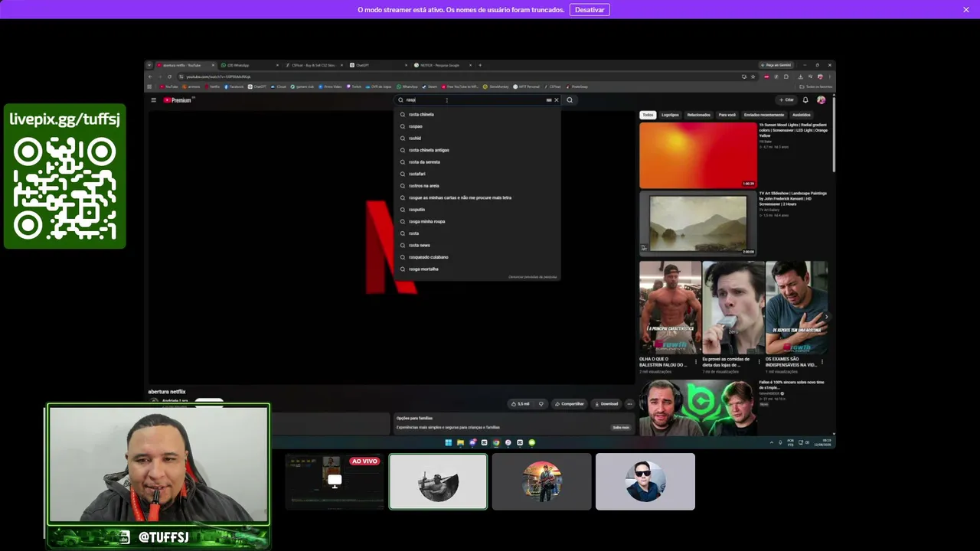Select the Logotipos filter chip
The width and height of the screenshot is (980, 551).
pos(670,115)
